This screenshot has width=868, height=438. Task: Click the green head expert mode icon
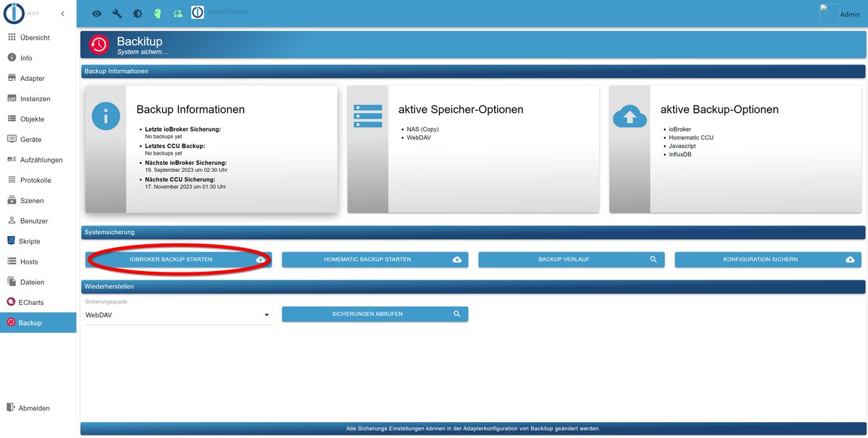(158, 14)
